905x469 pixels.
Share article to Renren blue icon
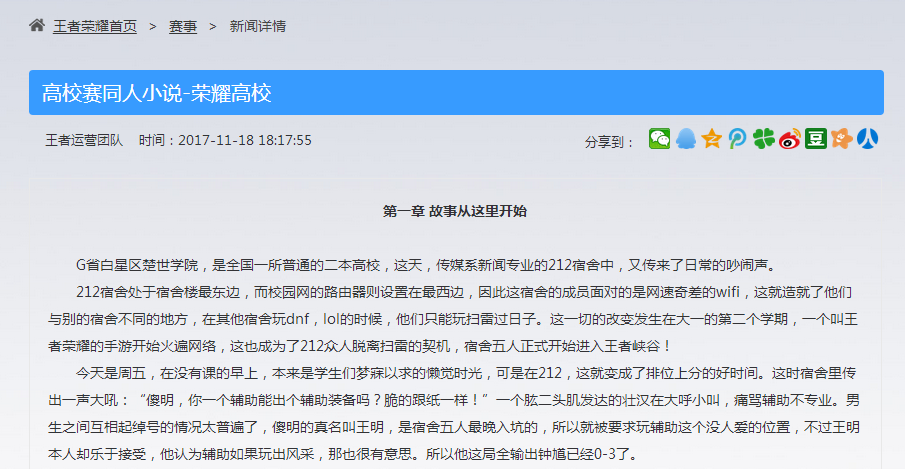(x=867, y=139)
